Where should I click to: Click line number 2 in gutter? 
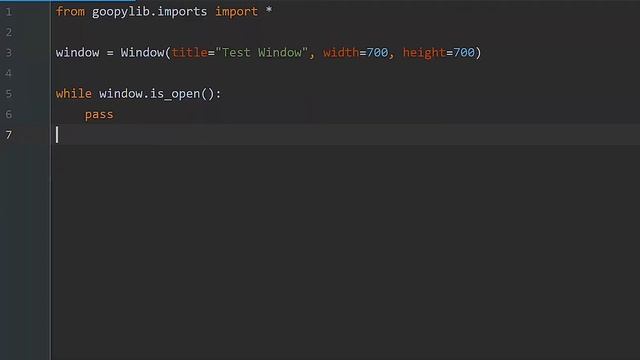(9, 32)
